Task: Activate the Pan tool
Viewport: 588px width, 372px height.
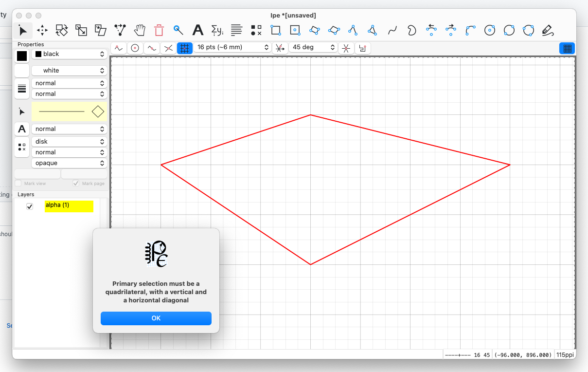Action: [140, 30]
